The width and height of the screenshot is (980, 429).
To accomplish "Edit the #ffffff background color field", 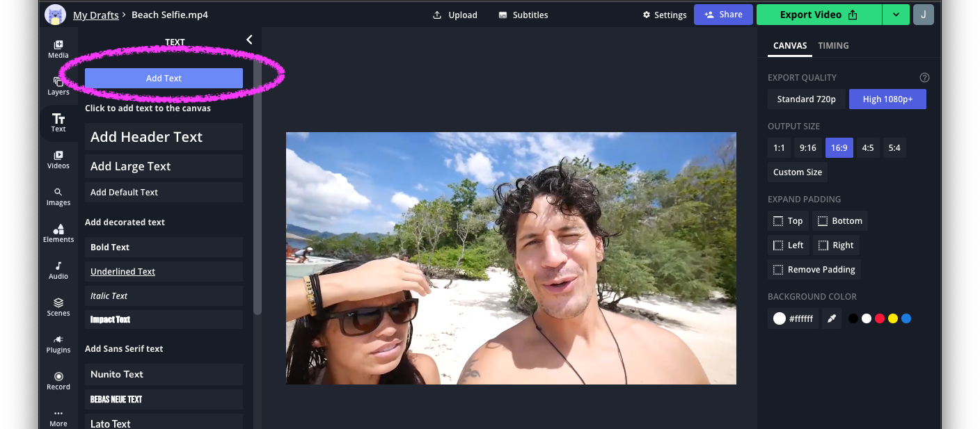I will [793, 318].
